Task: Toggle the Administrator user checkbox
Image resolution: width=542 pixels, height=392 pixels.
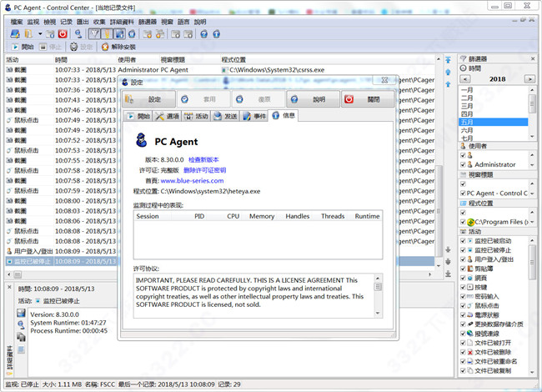Action: click(x=464, y=165)
